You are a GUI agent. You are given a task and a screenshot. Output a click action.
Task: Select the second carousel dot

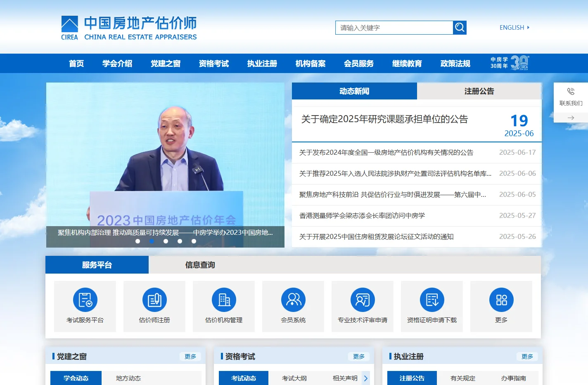tap(152, 241)
